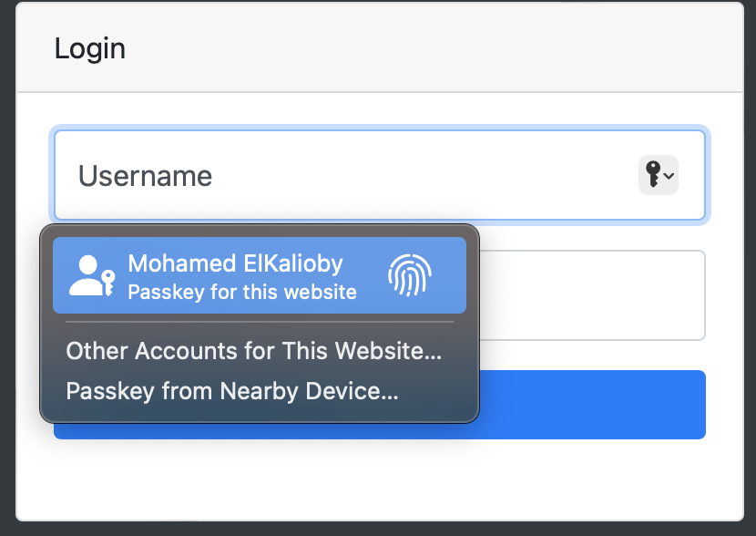Click the empty middle of the Username field
Screen dimensions: 756x536
pyautogui.click(x=410, y=175)
